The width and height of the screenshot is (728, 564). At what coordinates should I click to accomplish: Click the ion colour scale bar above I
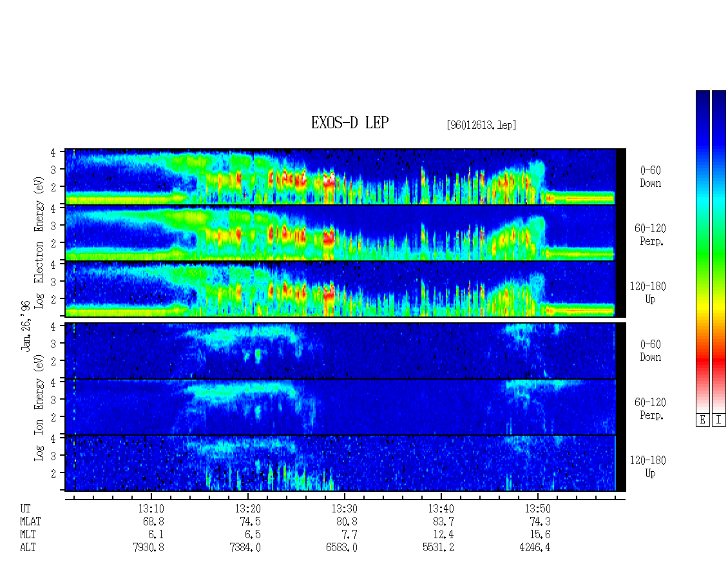pyautogui.click(x=719, y=251)
